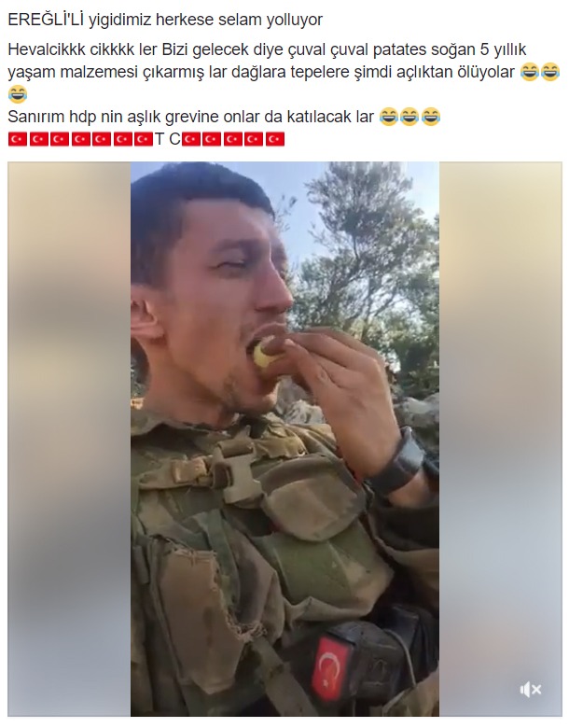569x728 pixels.
Task: Click the wristwatch visible in the video
Action: 400,462
